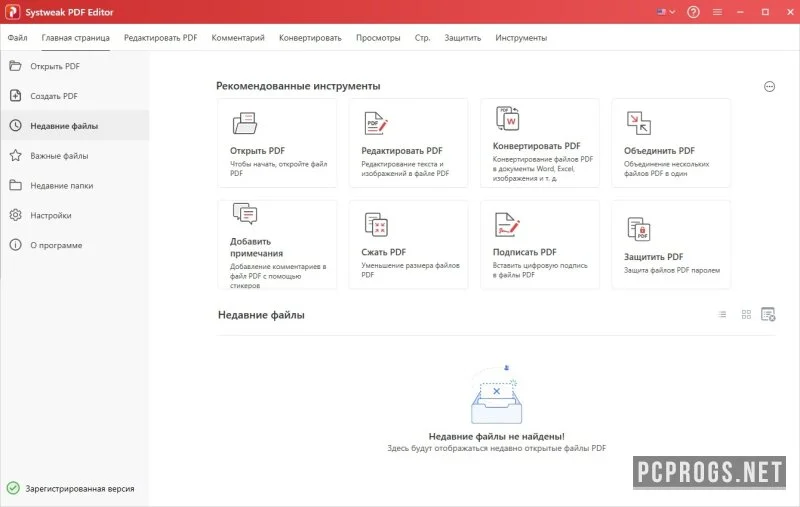Screen dimensions: 800x507
Task: Close the Systweak PDF Editor window
Action: [790, 12]
